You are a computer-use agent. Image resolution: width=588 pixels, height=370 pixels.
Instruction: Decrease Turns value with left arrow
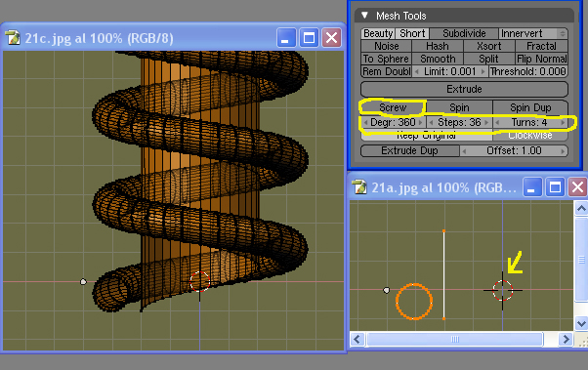pyautogui.click(x=497, y=123)
